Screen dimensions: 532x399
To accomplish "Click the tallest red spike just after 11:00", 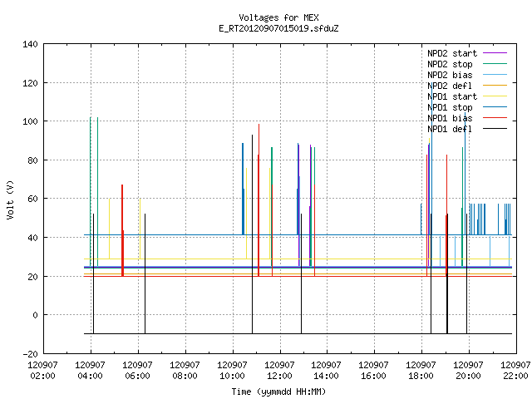I will (x=259, y=200).
